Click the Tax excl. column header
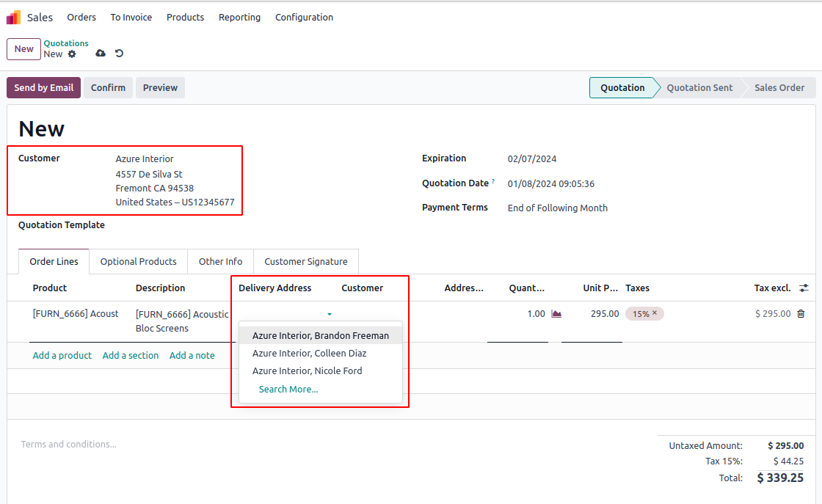The height and width of the screenshot is (504, 822). click(x=771, y=288)
